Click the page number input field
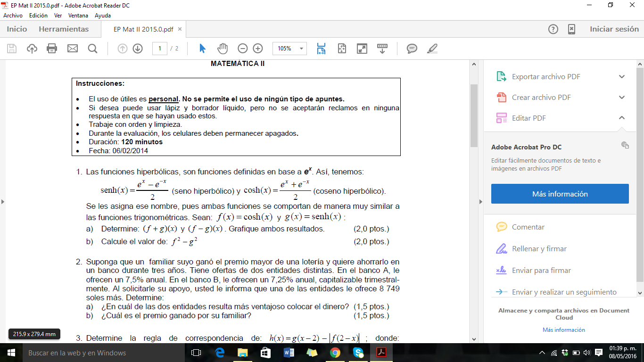644x362 pixels. click(x=160, y=49)
